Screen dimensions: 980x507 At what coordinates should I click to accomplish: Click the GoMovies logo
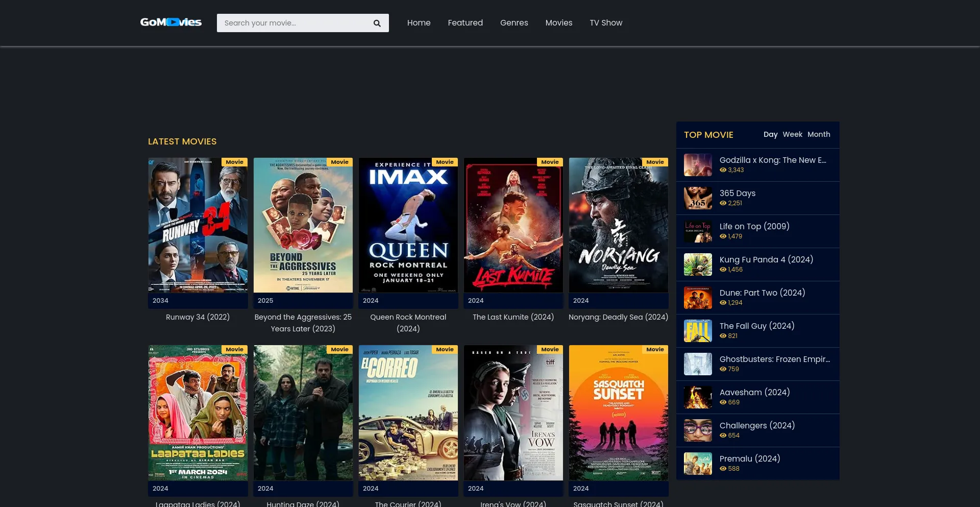coord(171,22)
